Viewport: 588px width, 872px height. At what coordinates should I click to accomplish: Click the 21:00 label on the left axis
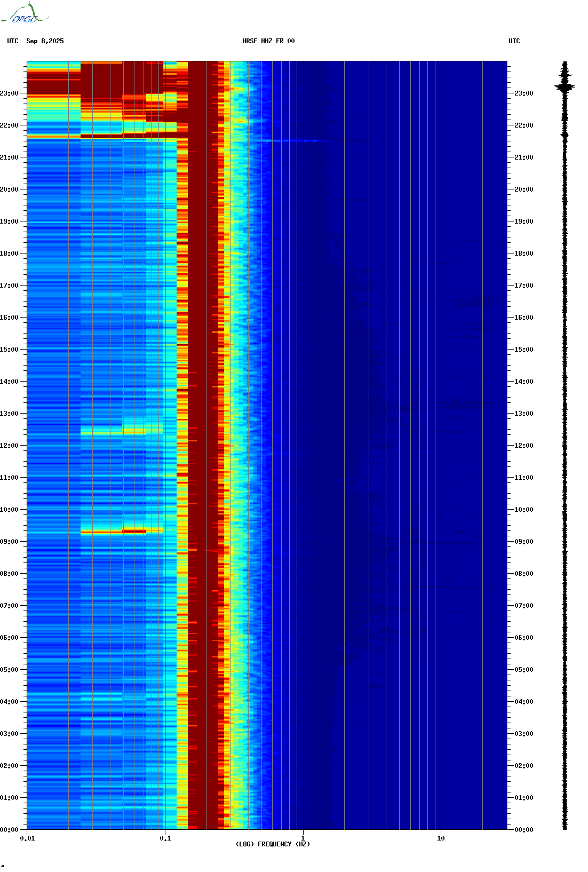pos(9,157)
